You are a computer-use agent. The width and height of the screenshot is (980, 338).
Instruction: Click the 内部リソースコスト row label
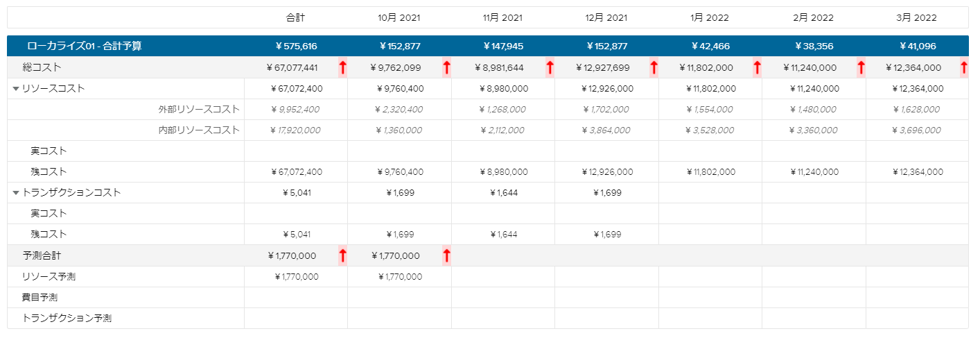(x=199, y=130)
